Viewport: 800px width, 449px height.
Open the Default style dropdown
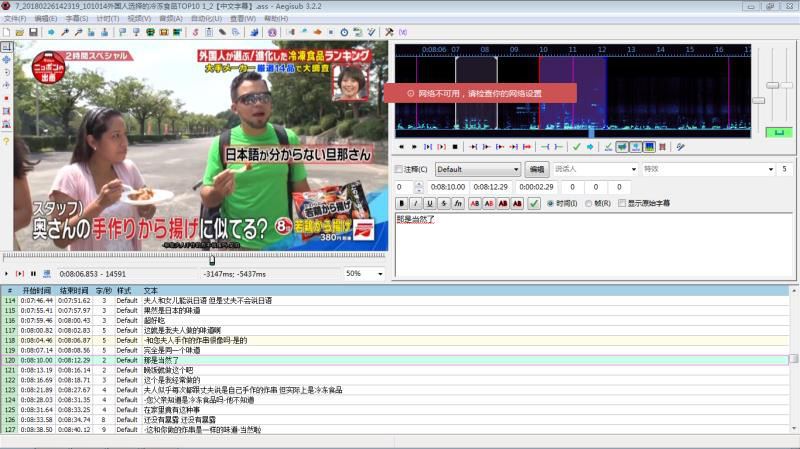(477, 170)
